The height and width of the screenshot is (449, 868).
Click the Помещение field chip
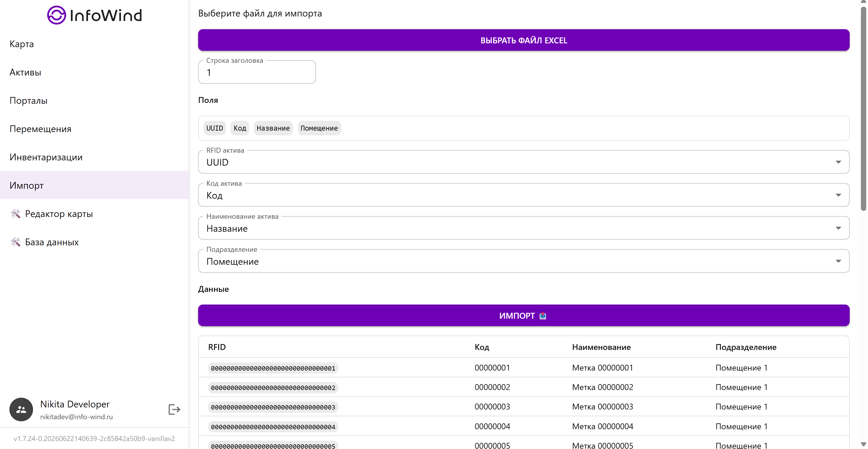pyautogui.click(x=319, y=128)
